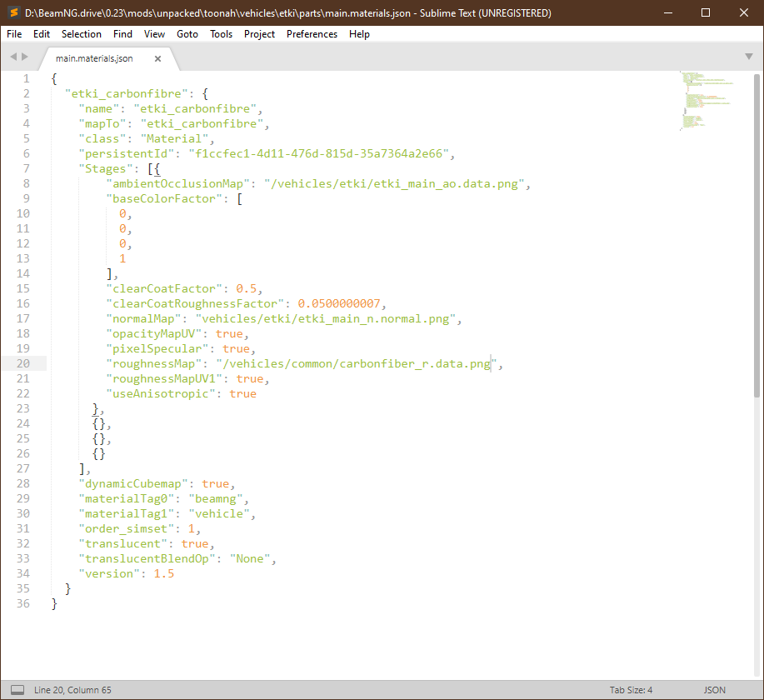764x700 pixels.
Task: Toggle side panel switcher icon in status bar
Action: tap(17, 690)
